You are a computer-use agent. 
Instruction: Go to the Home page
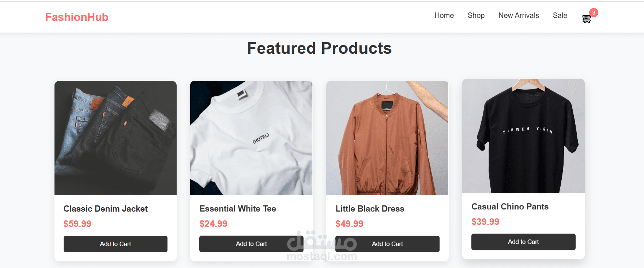pos(444,15)
